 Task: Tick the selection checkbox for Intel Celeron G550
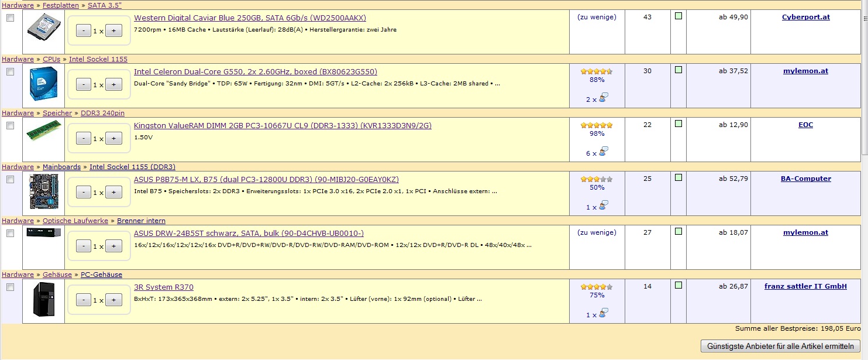coord(10,72)
